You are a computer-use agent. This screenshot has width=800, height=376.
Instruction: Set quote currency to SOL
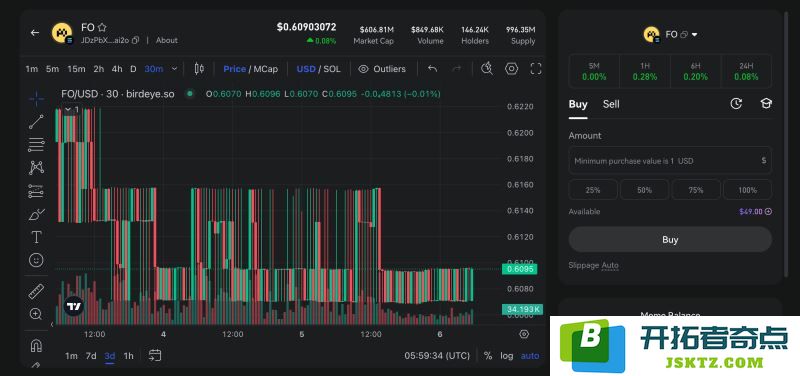(x=332, y=69)
